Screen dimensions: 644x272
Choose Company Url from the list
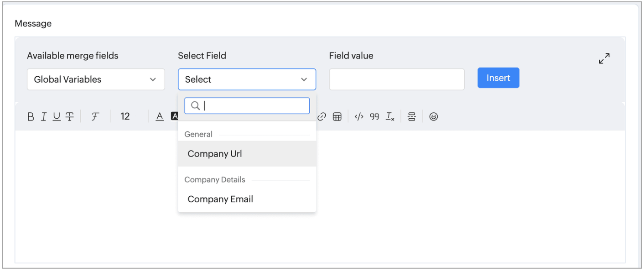pyautogui.click(x=215, y=154)
